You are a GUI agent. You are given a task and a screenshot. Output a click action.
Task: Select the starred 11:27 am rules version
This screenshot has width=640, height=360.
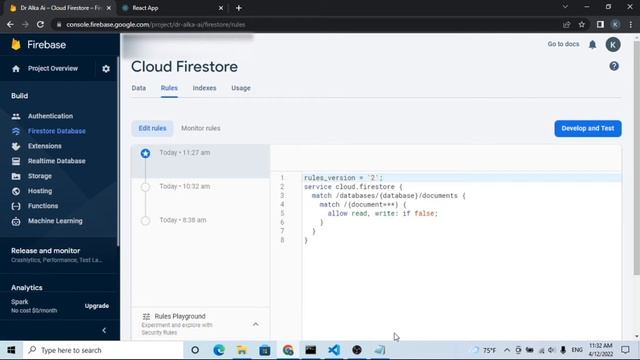(x=200, y=161)
